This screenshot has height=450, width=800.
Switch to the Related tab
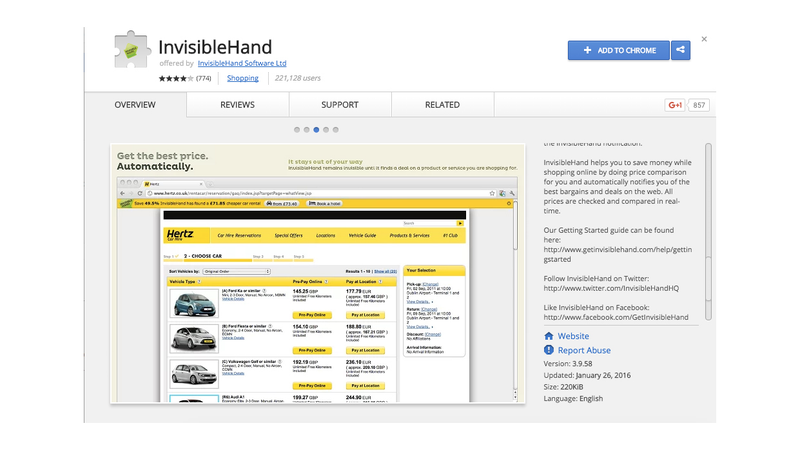pyautogui.click(x=442, y=105)
